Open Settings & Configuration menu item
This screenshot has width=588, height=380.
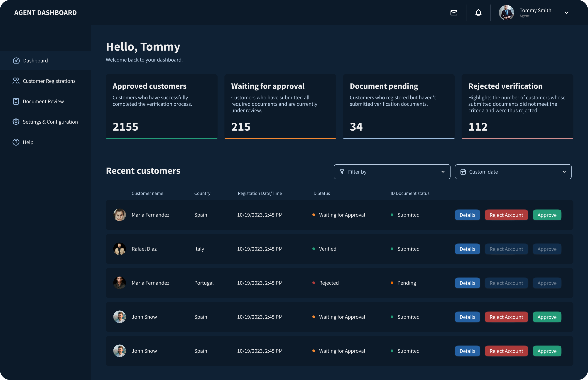50,122
